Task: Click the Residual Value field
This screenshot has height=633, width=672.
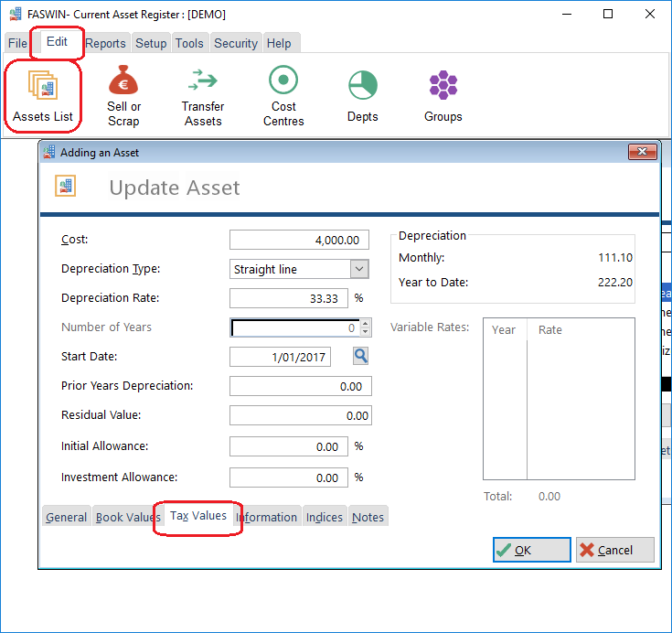Action: [x=301, y=415]
